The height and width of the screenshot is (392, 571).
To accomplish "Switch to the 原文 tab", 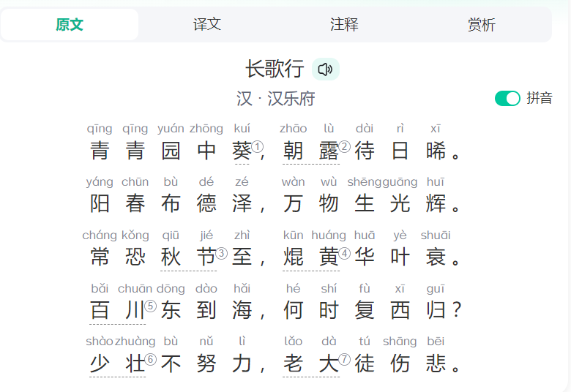I will pyautogui.click(x=70, y=25).
